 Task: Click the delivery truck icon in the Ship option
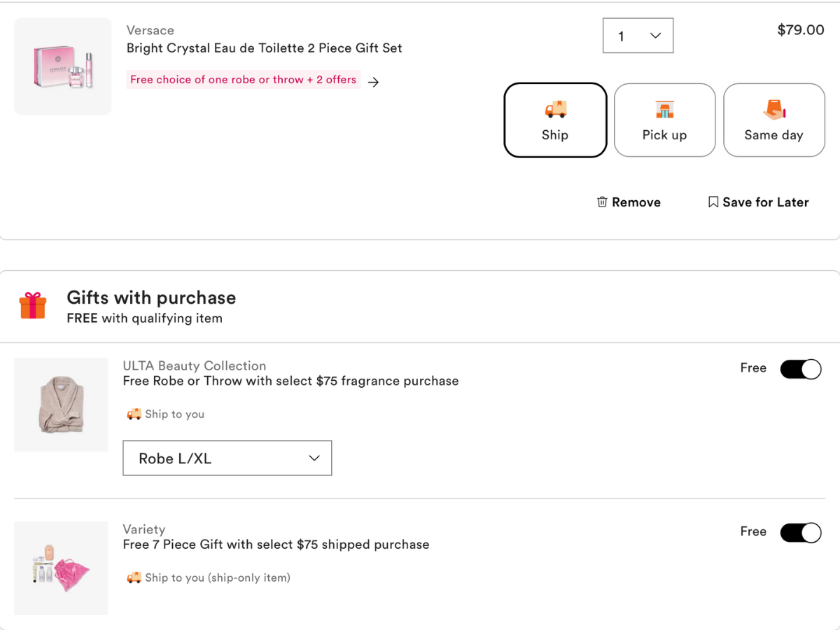pyautogui.click(x=555, y=109)
